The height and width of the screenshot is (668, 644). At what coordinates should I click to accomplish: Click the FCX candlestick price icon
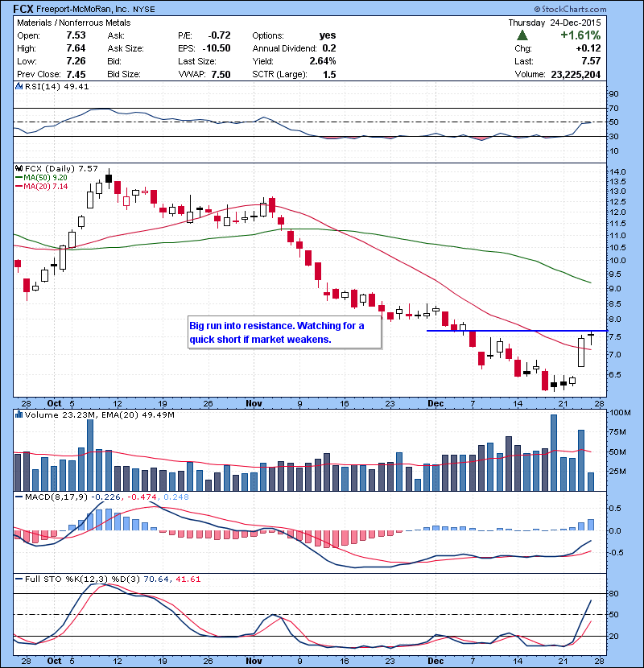[19, 168]
